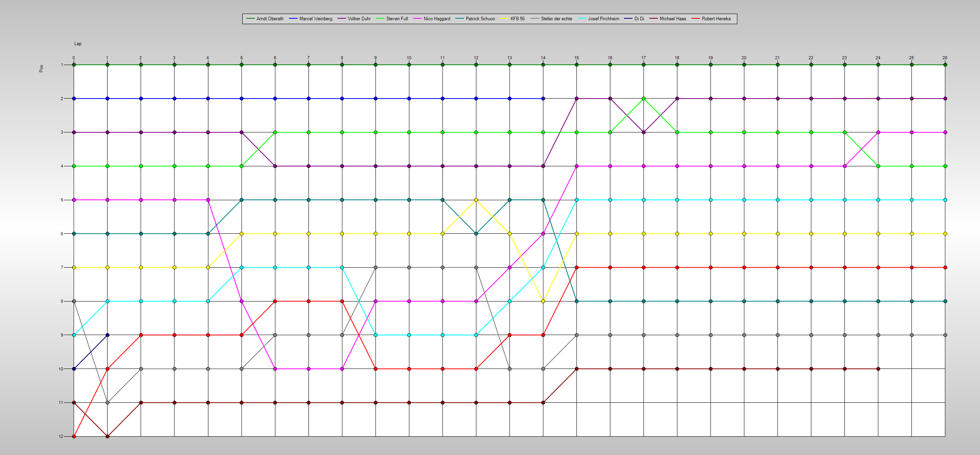Click position label 5 on the left axis
The height and width of the screenshot is (455, 980).
(62, 200)
